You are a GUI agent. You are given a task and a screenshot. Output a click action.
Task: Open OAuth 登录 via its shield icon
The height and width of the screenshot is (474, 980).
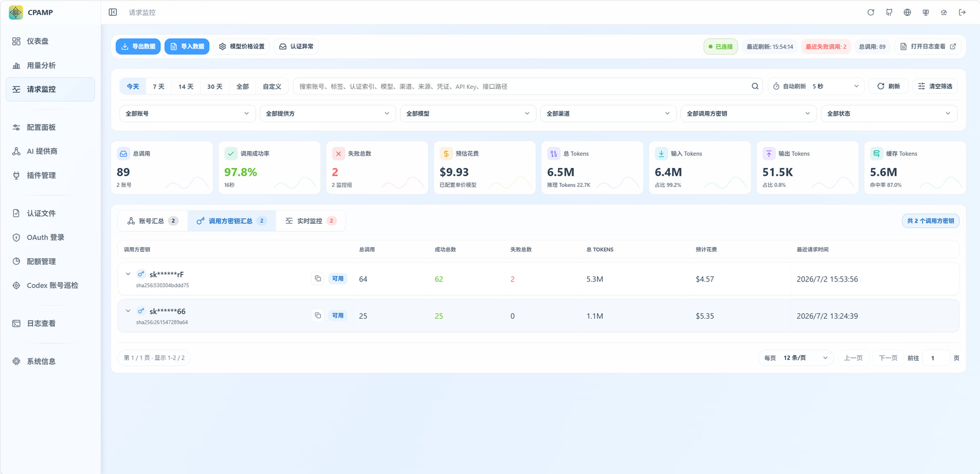(x=16, y=238)
